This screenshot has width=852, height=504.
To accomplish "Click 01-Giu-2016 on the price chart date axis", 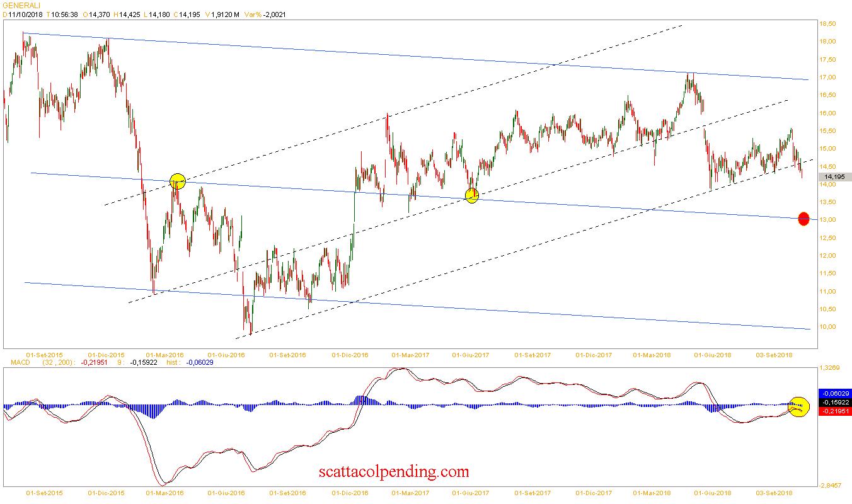I will [x=226, y=355].
